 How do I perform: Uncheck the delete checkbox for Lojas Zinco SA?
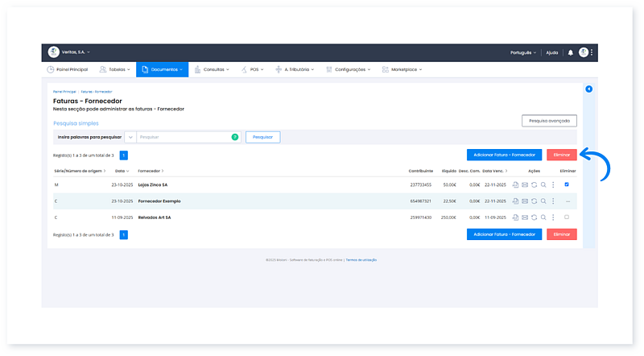click(x=567, y=184)
